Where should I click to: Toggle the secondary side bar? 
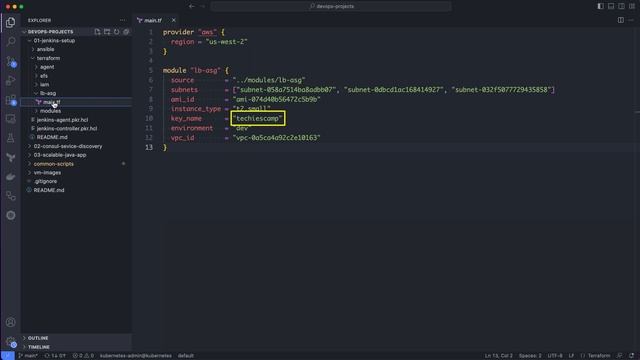[x=621, y=6]
